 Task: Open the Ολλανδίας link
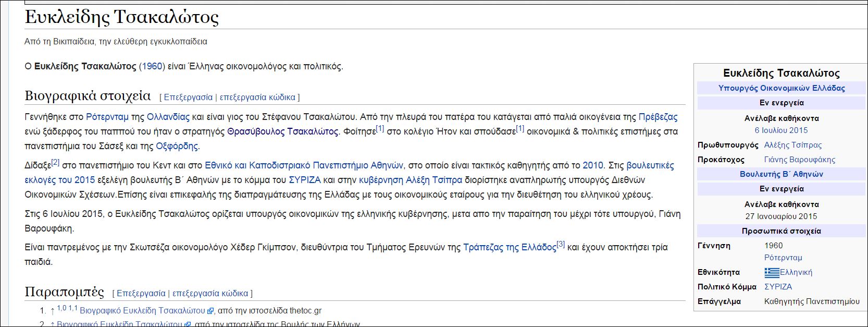pyautogui.click(x=168, y=117)
